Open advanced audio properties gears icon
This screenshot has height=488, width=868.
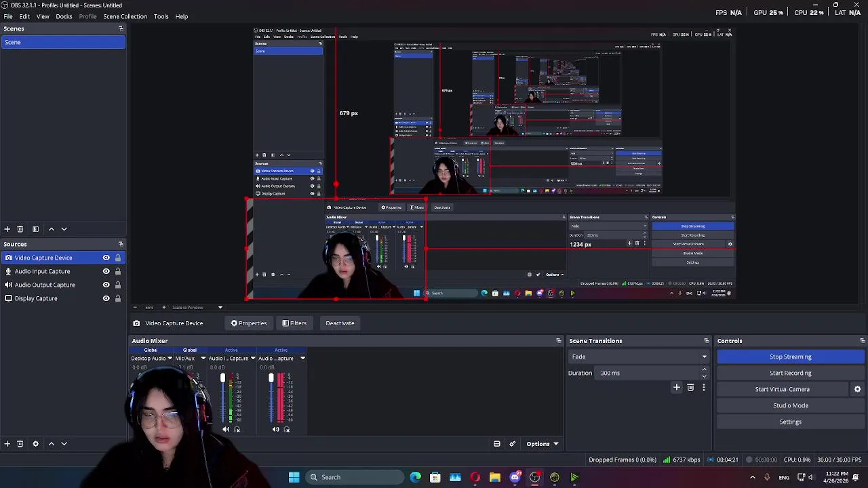(512, 444)
